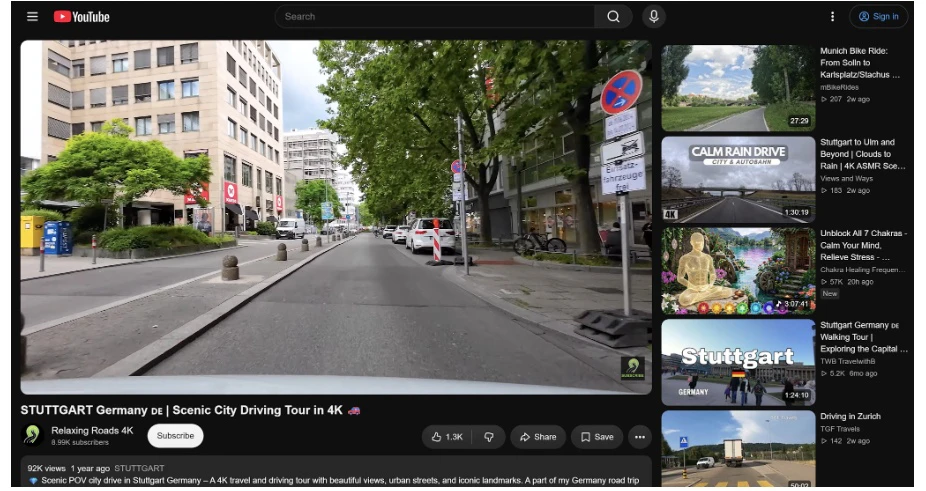
Task: Visit the TGF Travels channel
Action: coord(840,429)
